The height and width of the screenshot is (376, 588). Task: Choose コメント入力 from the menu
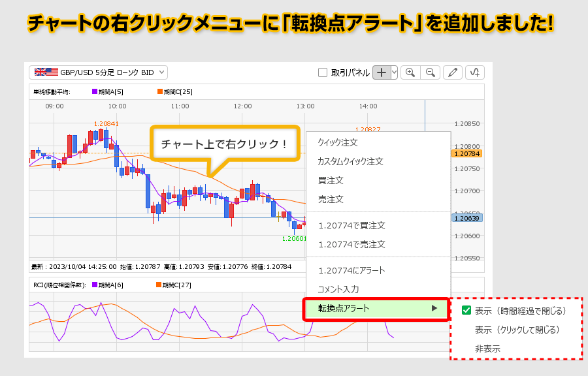click(x=338, y=289)
